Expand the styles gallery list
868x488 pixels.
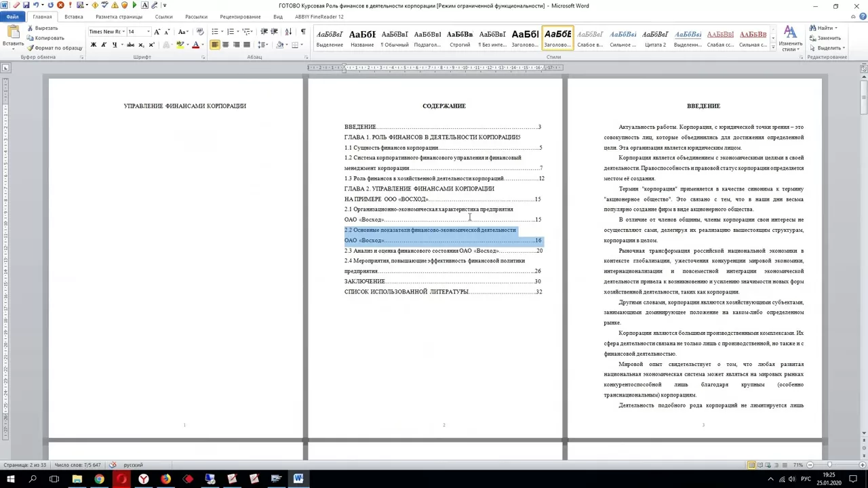[x=772, y=46]
